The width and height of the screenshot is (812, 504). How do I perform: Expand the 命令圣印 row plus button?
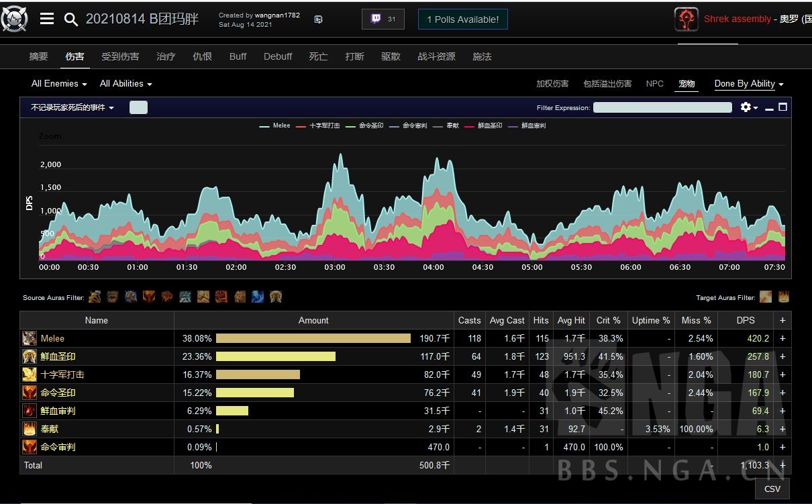[x=782, y=393]
